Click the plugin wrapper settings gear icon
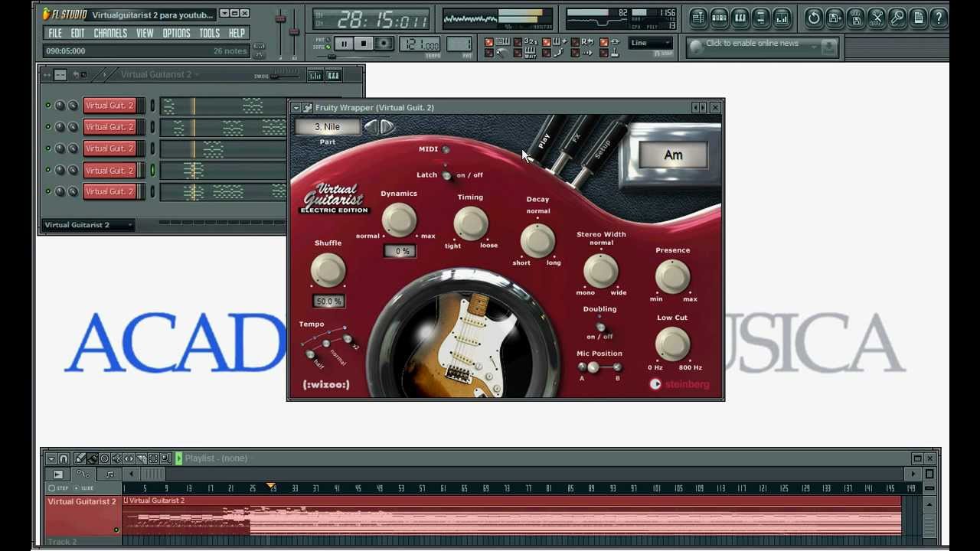 307,108
